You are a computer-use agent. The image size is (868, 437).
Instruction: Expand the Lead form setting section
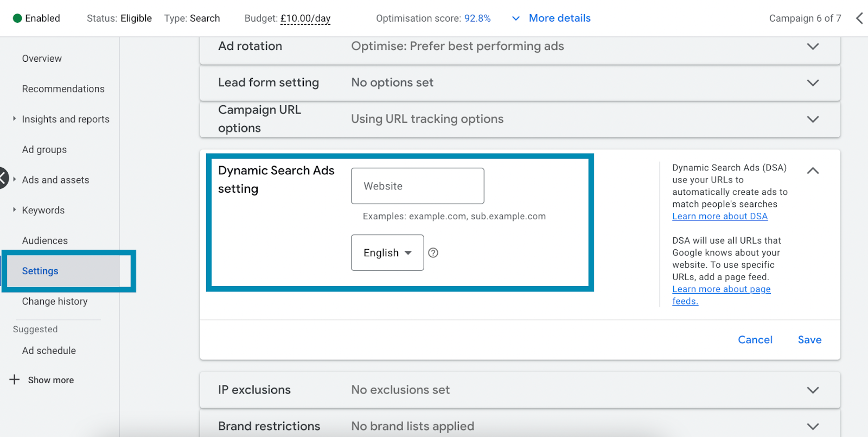[x=813, y=83]
